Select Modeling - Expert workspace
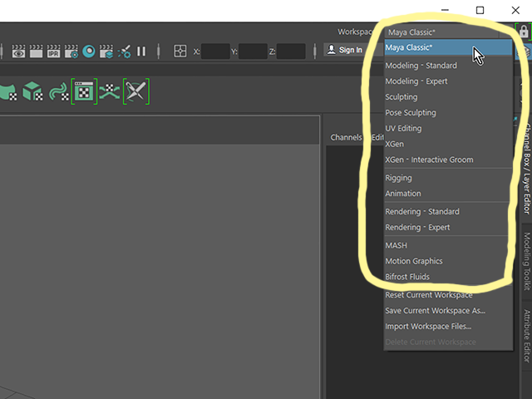Screen dimensions: 532x399 click(x=448, y=81)
